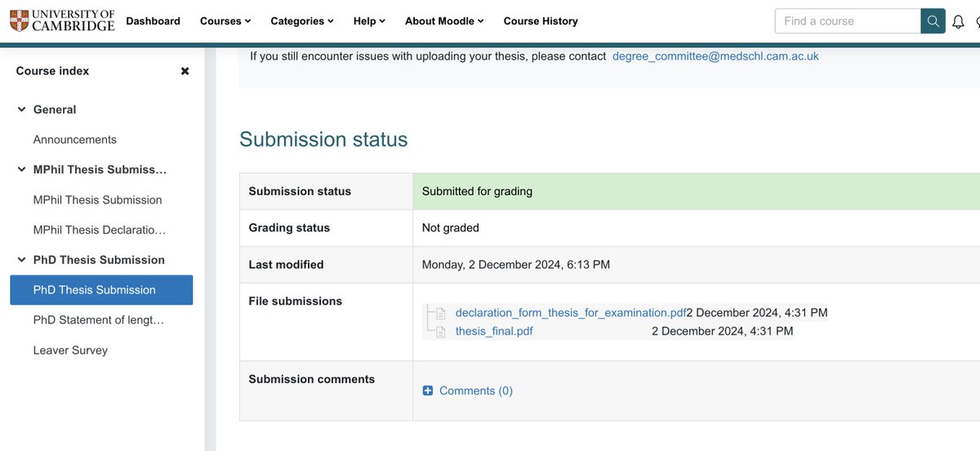The height and width of the screenshot is (451, 980).
Task: Click the General section heading
Action: pos(55,109)
